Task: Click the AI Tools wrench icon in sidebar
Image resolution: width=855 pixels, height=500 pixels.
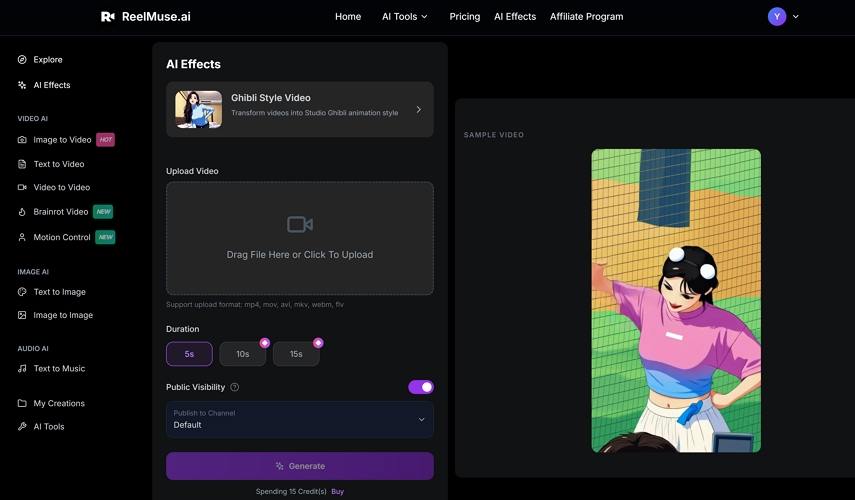Action: click(x=22, y=426)
